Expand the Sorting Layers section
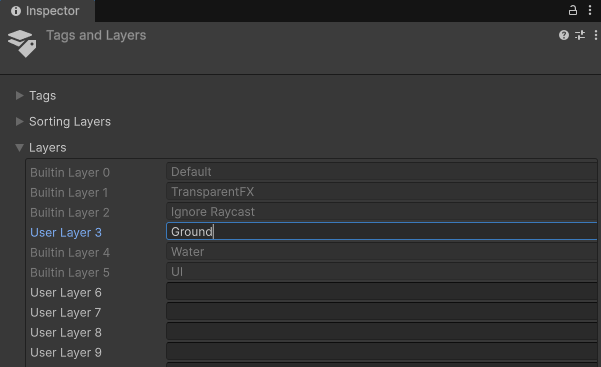 tap(20, 122)
